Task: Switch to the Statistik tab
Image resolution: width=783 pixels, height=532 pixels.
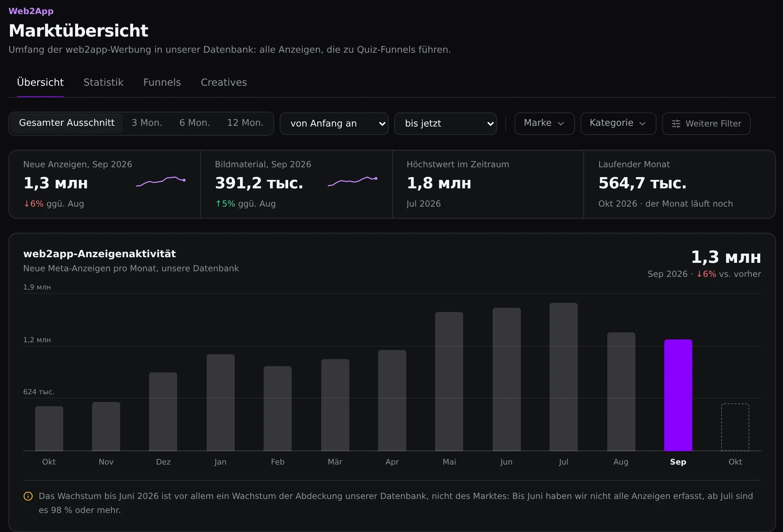Action: pos(103,82)
